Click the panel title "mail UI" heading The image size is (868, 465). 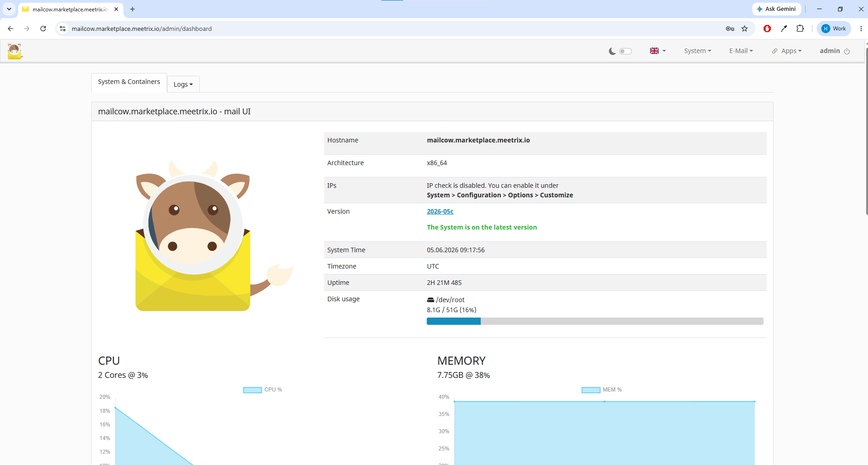[x=174, y=112]
